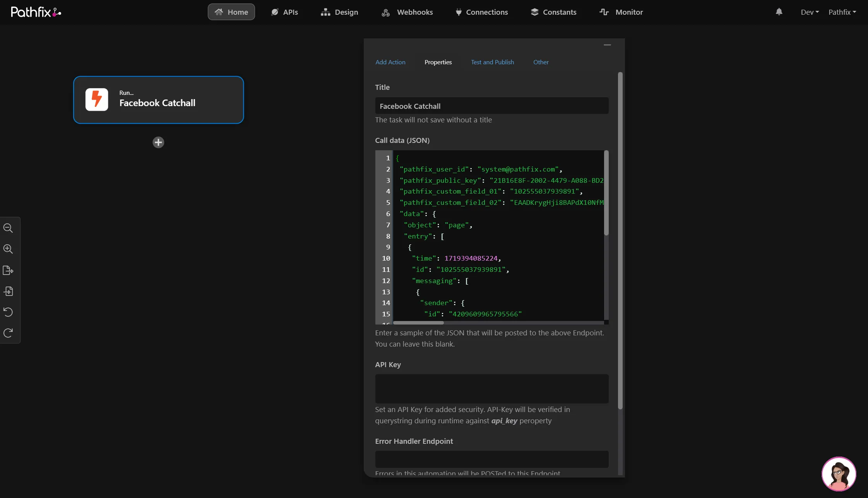868x498 pixels.
Task: Expand the Dev environment dropdown
Action: pos(810,12)
